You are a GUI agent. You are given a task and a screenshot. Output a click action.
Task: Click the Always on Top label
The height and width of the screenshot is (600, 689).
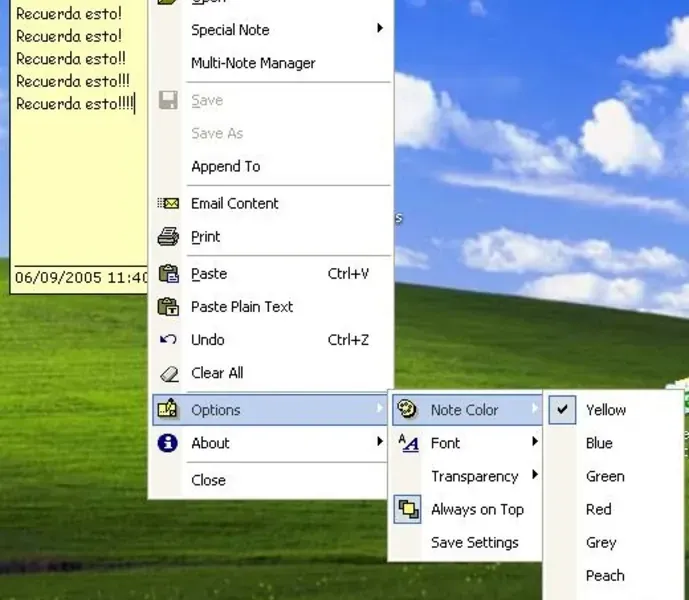(x=477, y=510)
